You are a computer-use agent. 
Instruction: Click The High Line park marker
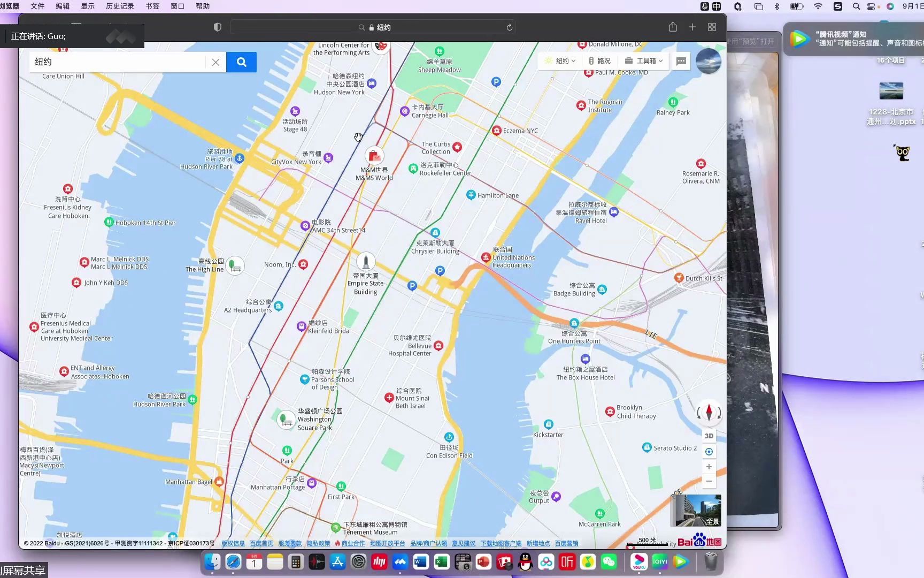[x=235, y=265]
